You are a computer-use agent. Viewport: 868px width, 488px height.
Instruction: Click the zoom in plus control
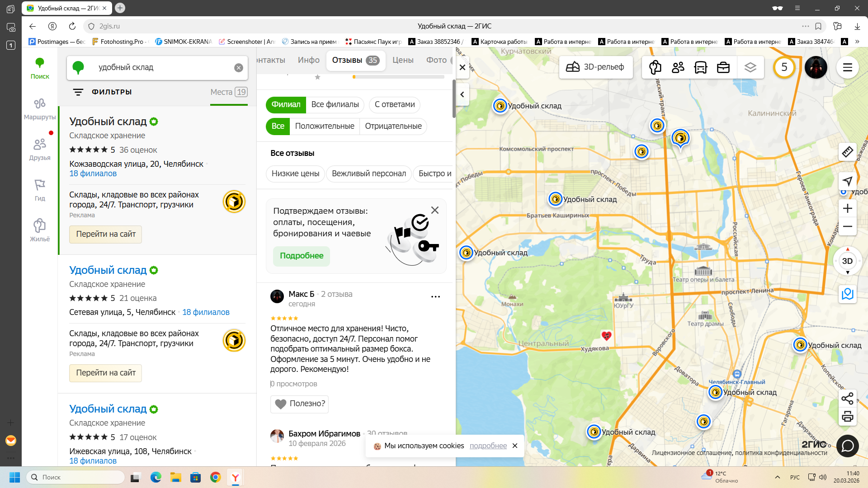(847, 208)
